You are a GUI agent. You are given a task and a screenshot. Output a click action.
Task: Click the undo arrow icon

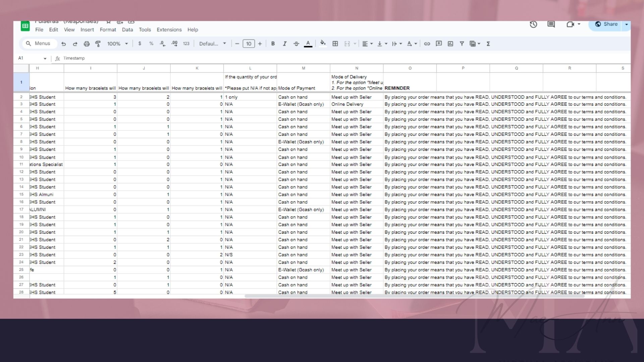pos(63,44)
